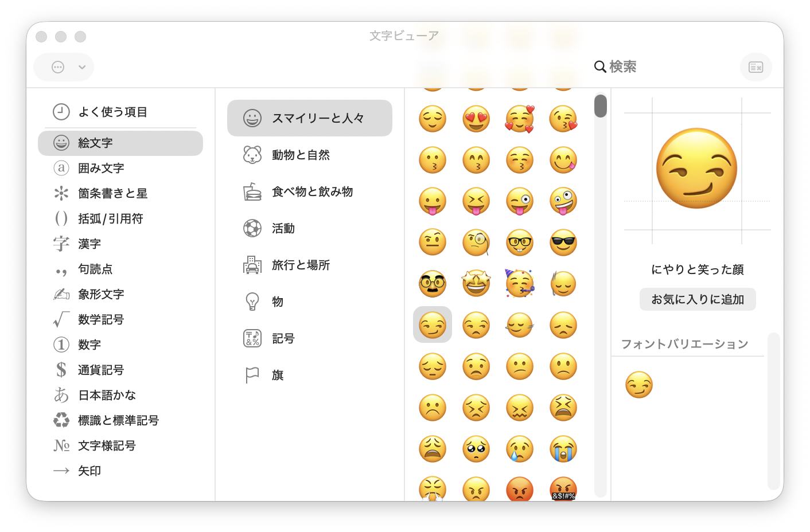810x532 pixels.
Task: Select the heart-eyes emoji
Action: 476,119
